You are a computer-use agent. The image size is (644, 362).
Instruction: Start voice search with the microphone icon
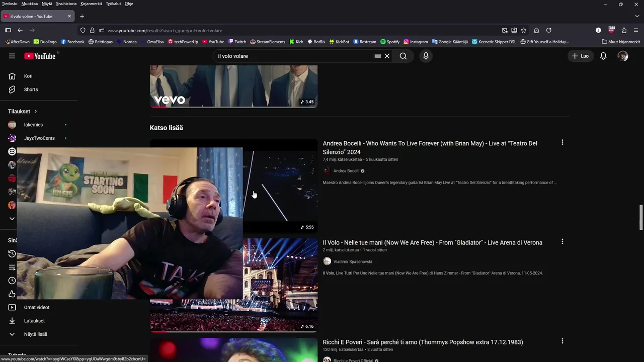pyautogui.click(x=426, y=56)
